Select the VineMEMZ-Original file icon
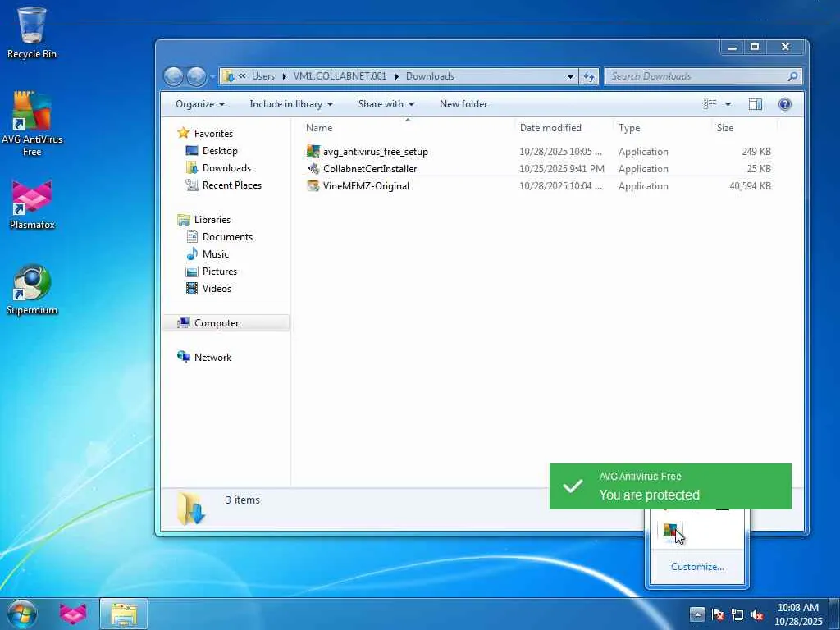Viewport: 840px width, 630px height. [x=313, y=186]
